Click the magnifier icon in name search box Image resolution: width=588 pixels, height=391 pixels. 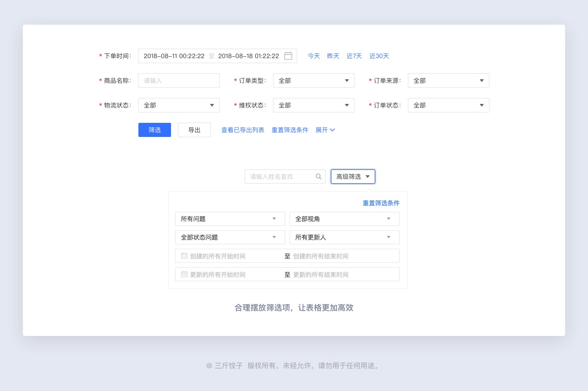click(319, 177)
